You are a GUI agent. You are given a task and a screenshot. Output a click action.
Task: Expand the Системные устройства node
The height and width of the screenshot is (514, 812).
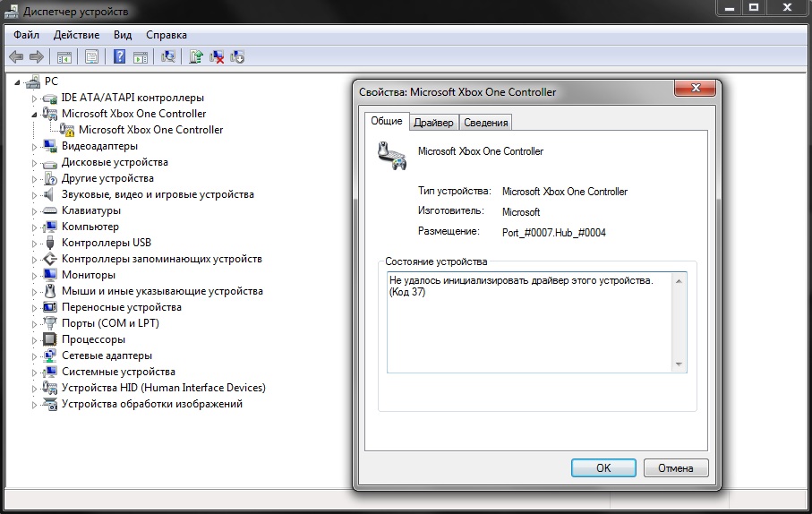34,372
